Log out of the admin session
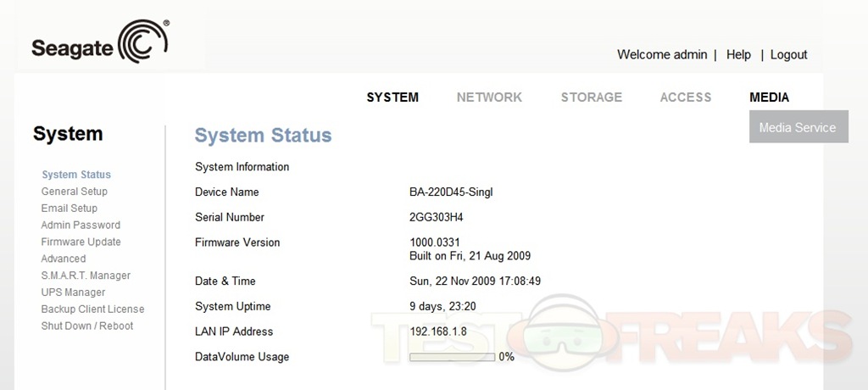Image resolution: width=868 pixels, height=390 pixels. 788,54
